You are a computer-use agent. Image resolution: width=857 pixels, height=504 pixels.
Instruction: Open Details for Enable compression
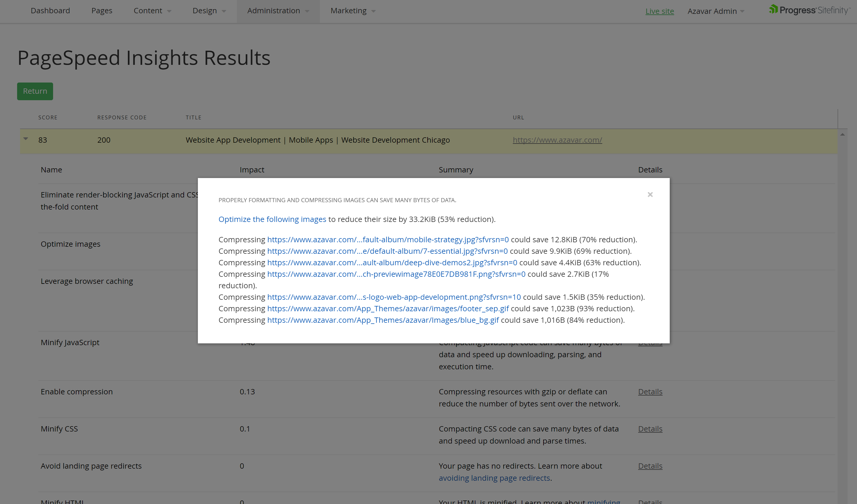650,391
